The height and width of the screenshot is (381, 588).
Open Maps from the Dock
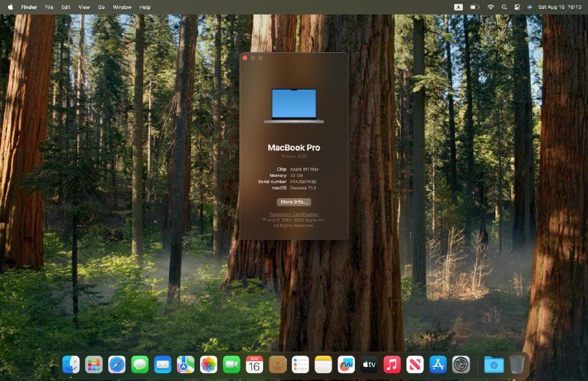[186, 364]
